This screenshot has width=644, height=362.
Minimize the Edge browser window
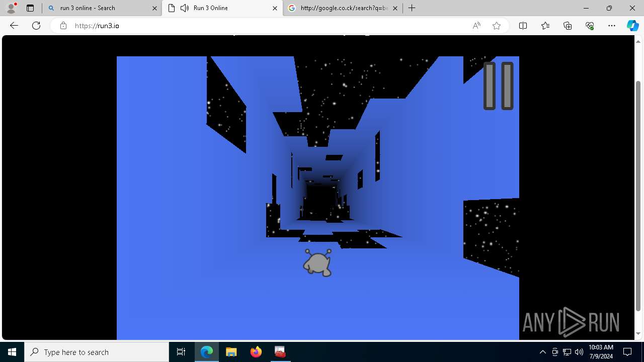click(586, 8)
